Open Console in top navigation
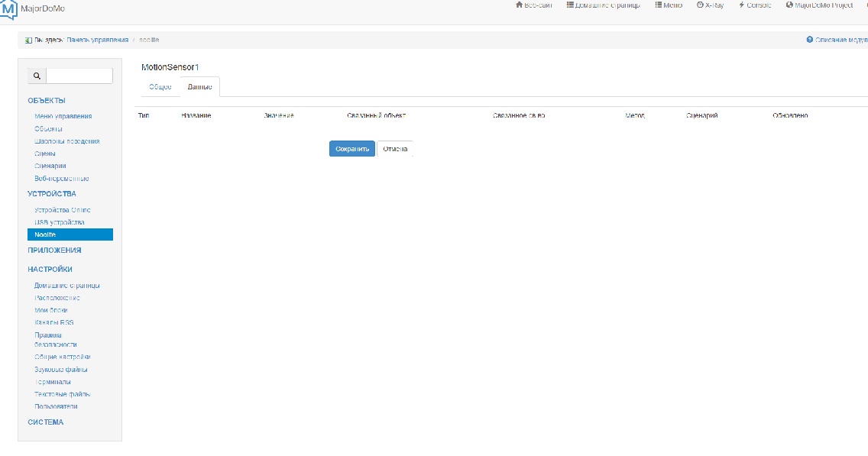The image size is (868, 456). [755, 5]
